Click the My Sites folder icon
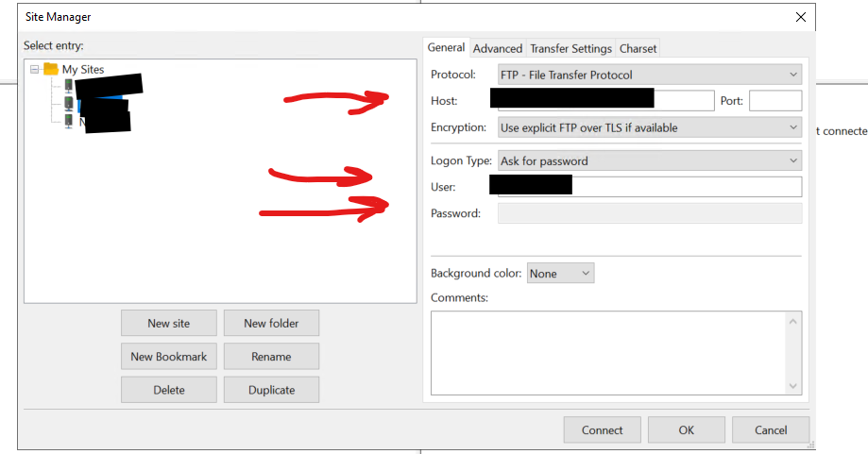 click(x=51, y=69)
